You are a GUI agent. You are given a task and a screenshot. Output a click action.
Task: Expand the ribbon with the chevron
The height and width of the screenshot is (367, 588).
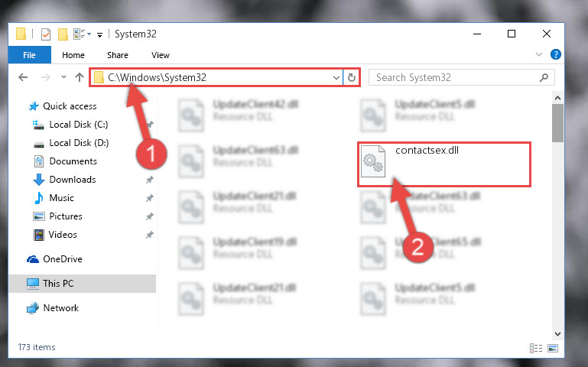click(x=539, y=54)
